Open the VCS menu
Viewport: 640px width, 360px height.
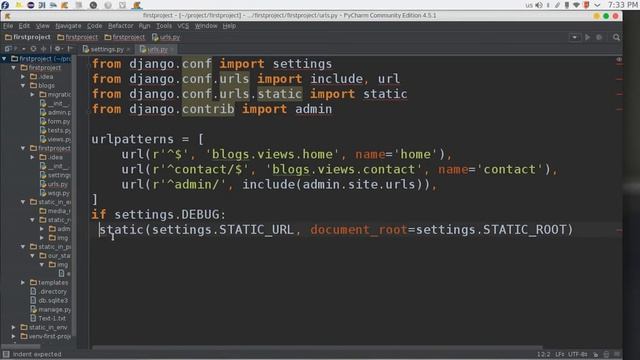pos(183,26)
